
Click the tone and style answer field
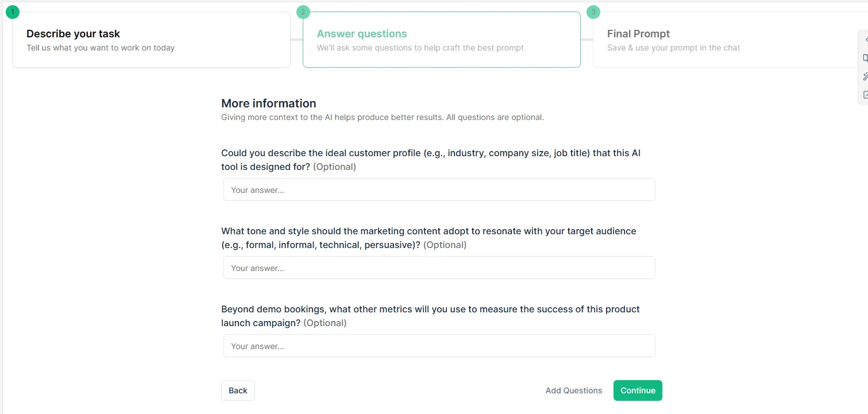click(439, 268)
